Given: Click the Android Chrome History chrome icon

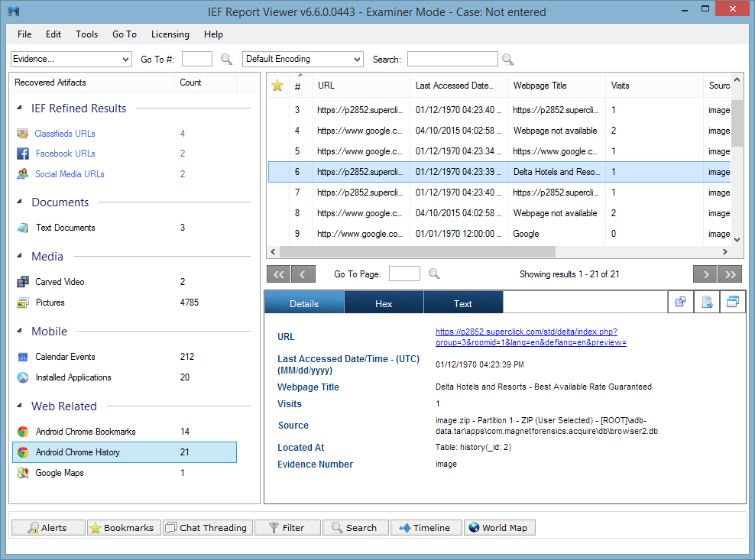Looking at the screenshot, I should 23,452.
